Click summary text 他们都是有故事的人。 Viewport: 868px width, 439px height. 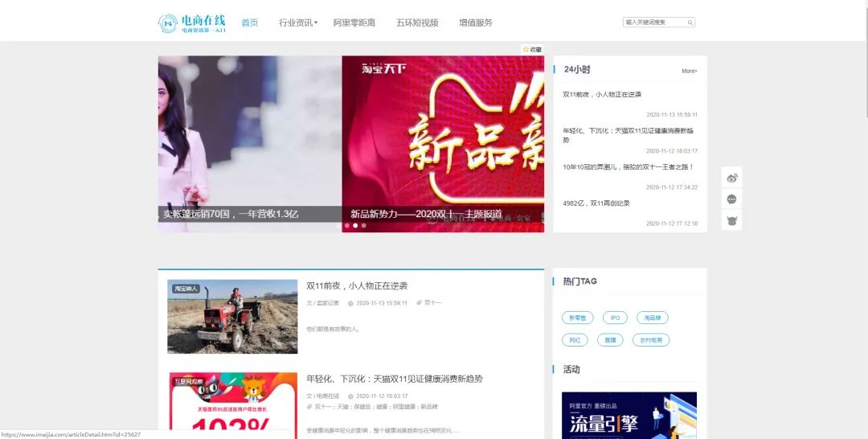(334, 330)
